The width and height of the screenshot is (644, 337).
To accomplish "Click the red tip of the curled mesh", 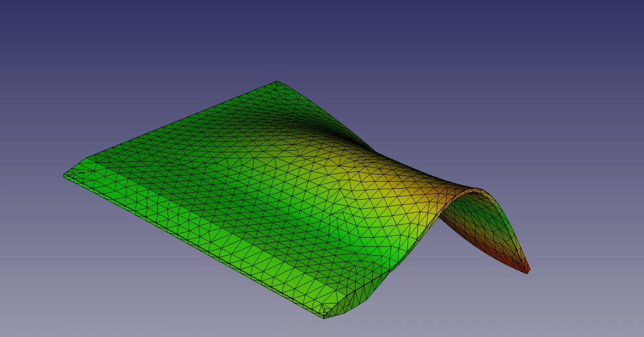I will point(525,267).
